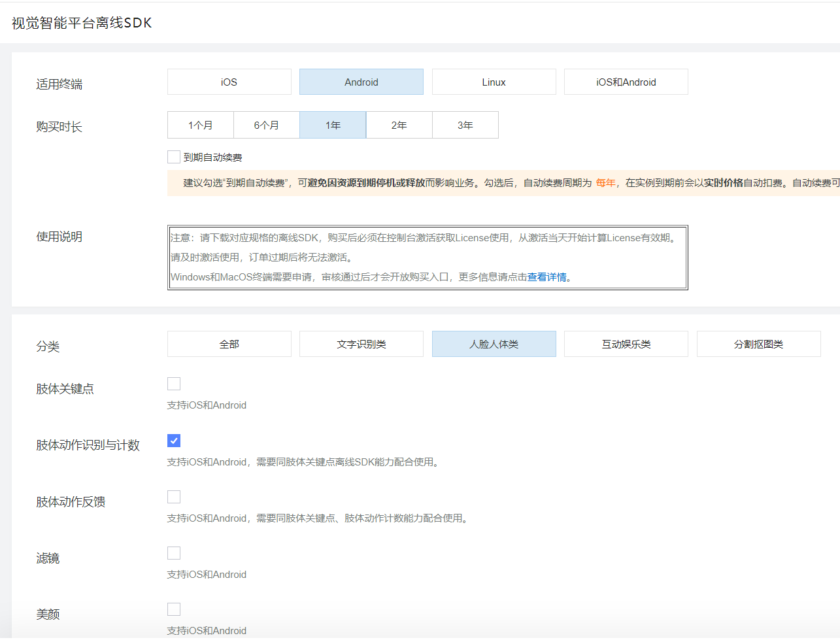This screenshot has height=640, width=840.
Task: Set purchase duration to 1年
Action: (x=333, y=125)
